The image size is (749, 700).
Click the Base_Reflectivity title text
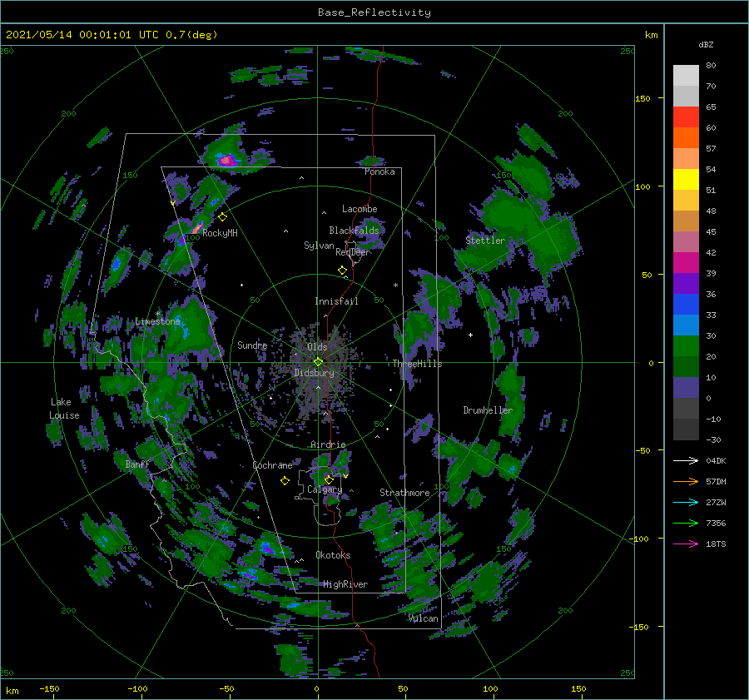point(374,12)
